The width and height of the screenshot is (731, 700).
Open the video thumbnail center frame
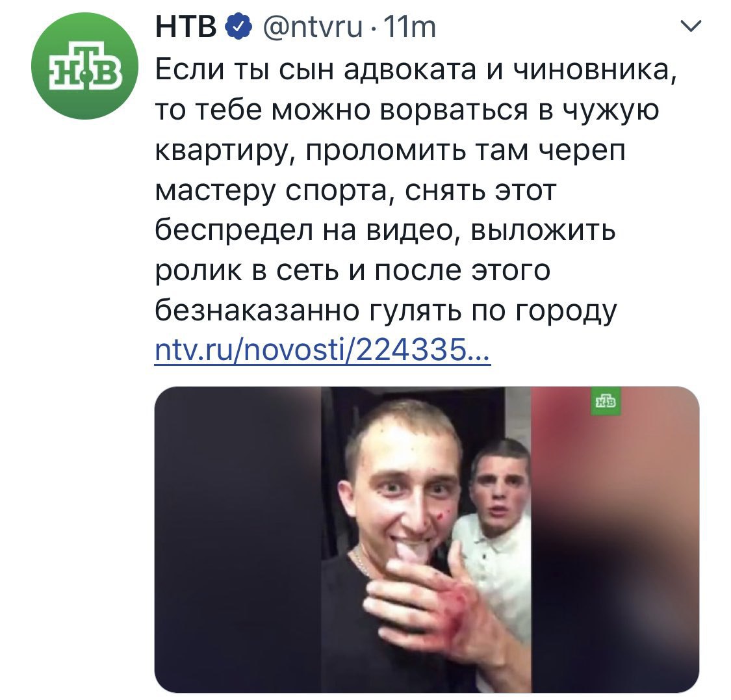pos(426,539)
